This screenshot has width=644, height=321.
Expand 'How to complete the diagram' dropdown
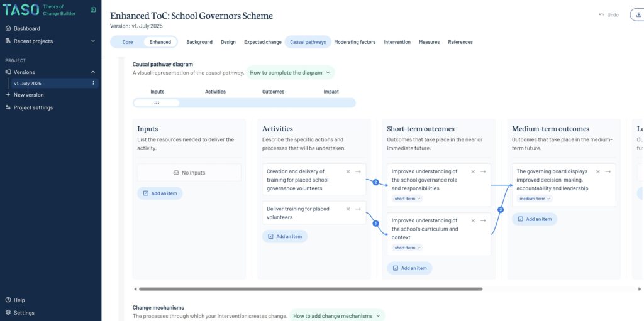coord(290,73)
